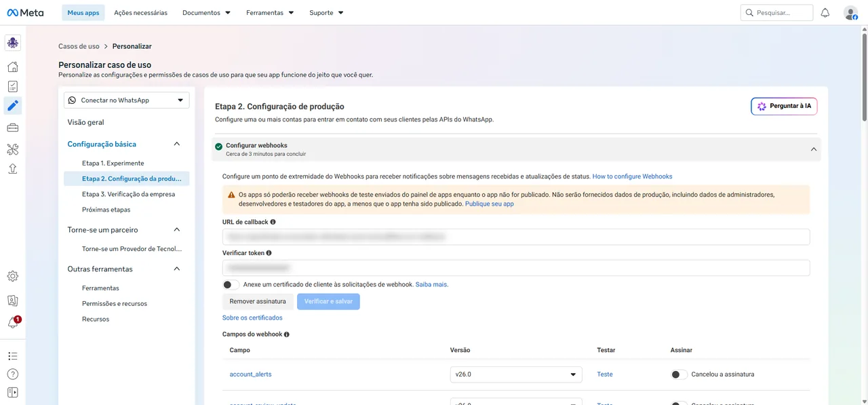Open the user profile avatar menu
The height and width of the screenshot is (405, 868).
coord(850,12)
